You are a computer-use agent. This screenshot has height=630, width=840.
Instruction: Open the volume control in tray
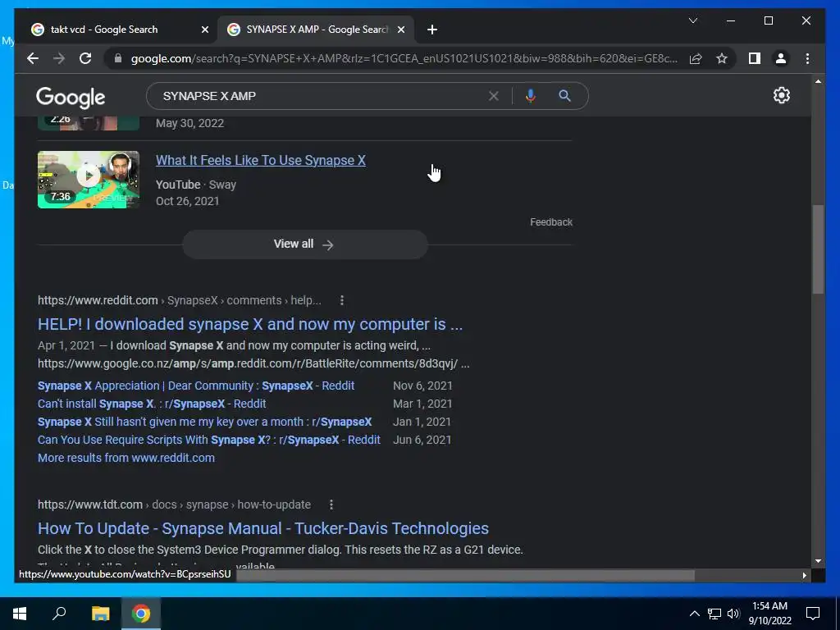tap(733, 614)
